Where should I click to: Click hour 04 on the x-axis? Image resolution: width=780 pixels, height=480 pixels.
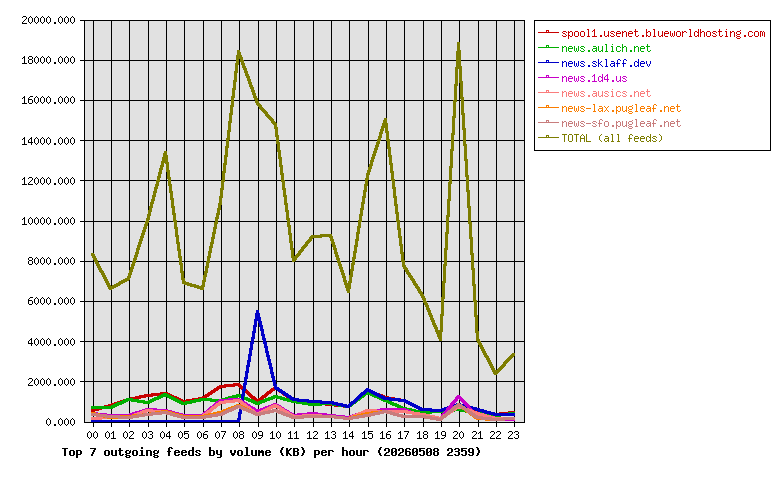[x=166, y=435]
